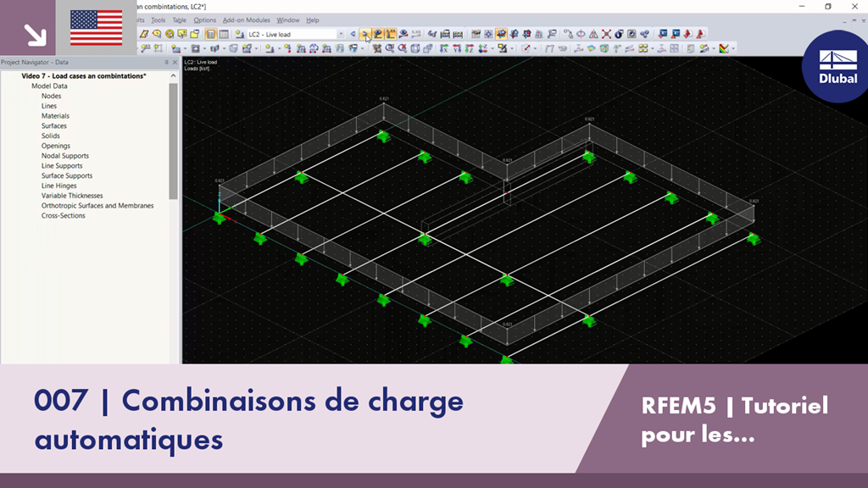Select Variable Thicknesses tree entry

coord(72,196)
